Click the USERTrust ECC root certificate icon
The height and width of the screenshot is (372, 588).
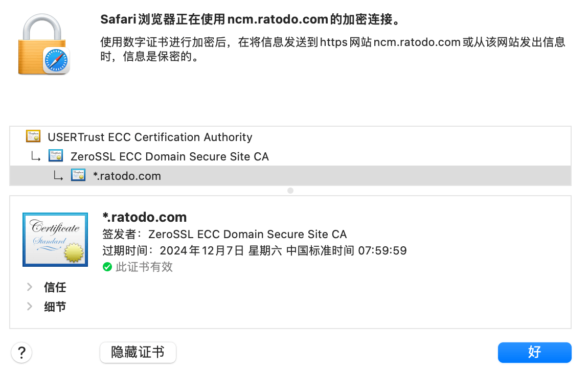click(33, 136)
